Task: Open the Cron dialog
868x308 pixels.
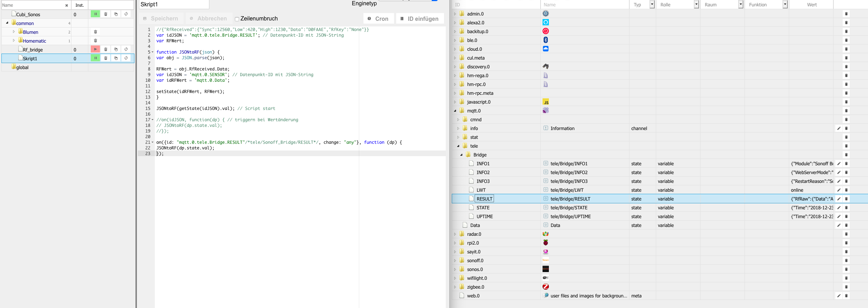Action: click(x=378, y=19)
